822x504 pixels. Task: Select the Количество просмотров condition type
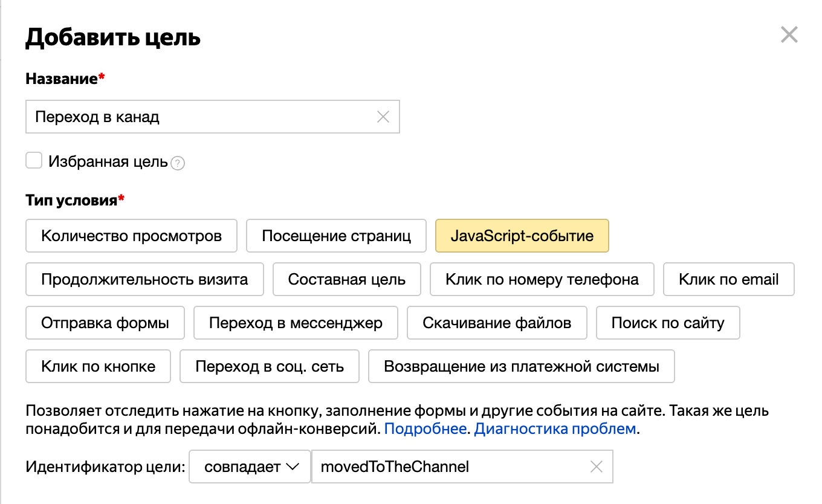(131, 236)
